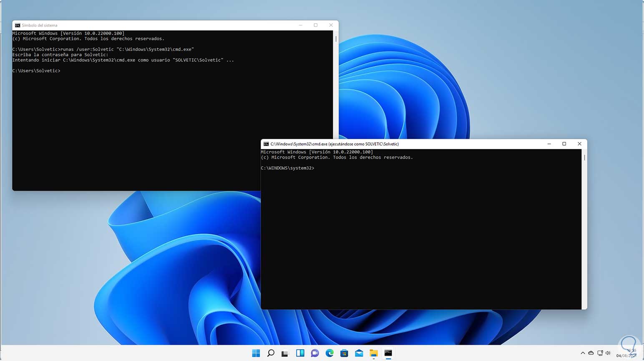
Task: Open the Widgets panel icon
Action: [x=300, y=353]
